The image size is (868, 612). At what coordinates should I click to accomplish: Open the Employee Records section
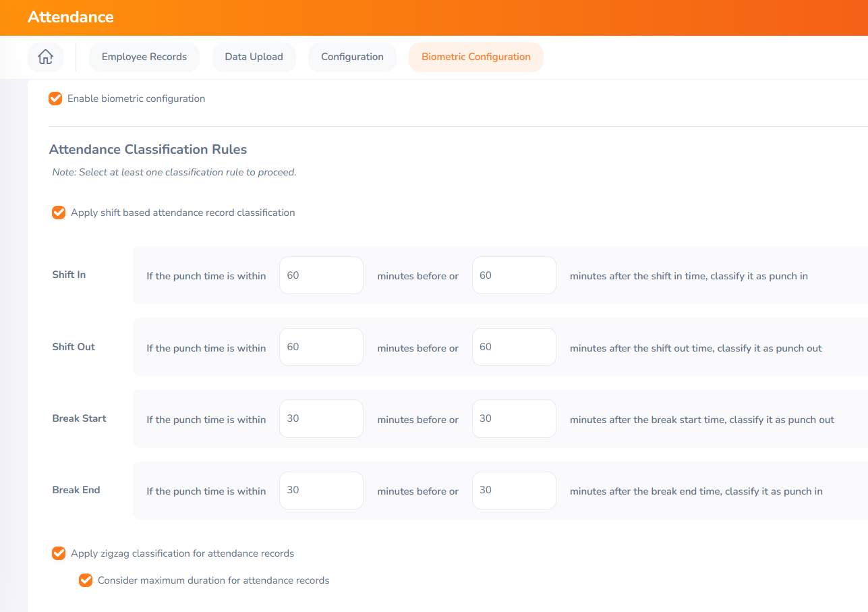[x=144, y=57]
